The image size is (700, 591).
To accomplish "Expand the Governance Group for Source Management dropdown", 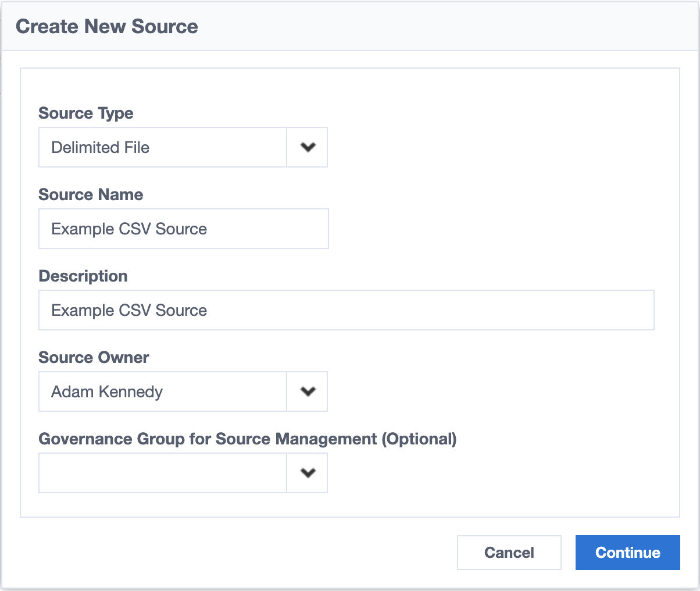I will (x=163, y=473).
